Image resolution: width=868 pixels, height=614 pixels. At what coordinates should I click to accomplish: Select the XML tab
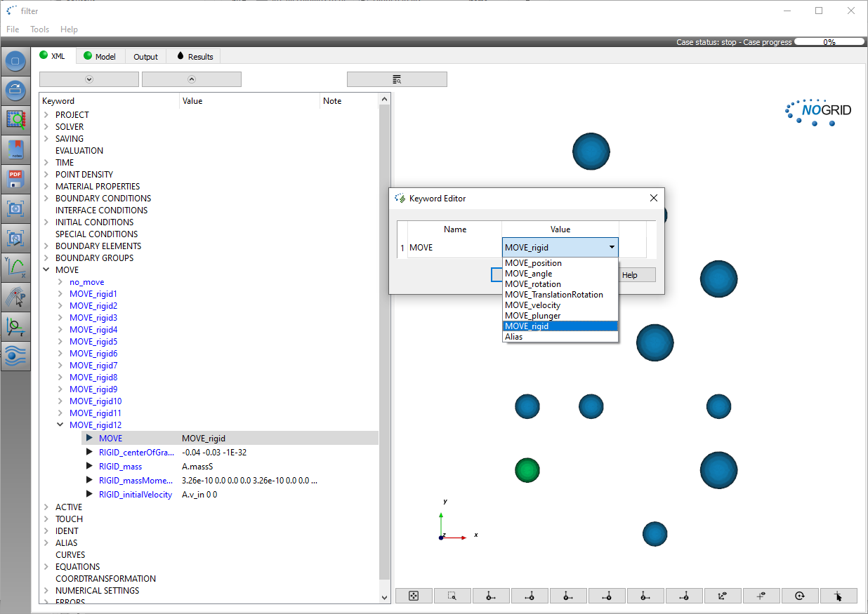[53, 55]
